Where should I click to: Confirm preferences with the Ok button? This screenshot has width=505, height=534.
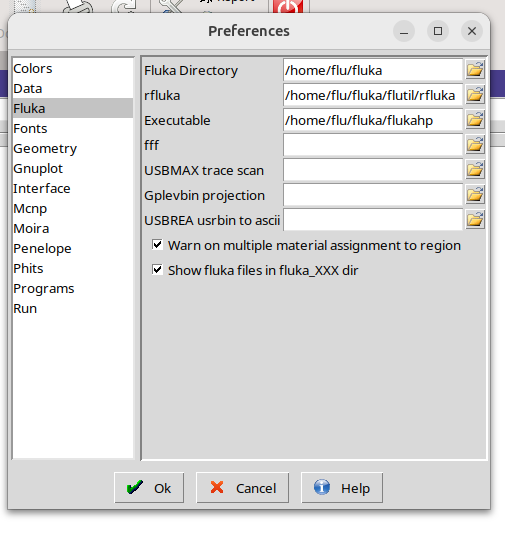point(149,488)
